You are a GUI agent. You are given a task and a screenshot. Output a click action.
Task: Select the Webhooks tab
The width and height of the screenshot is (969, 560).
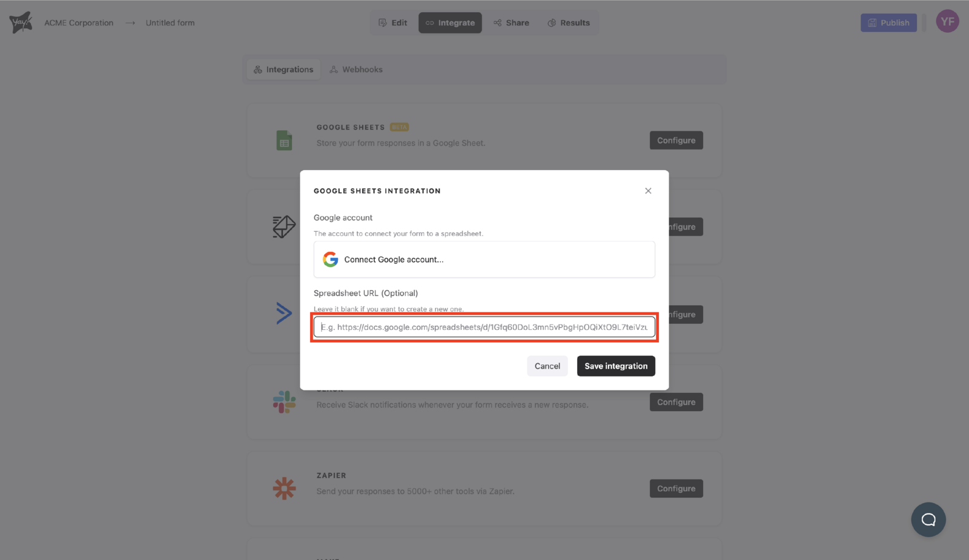tap(356, 70)
